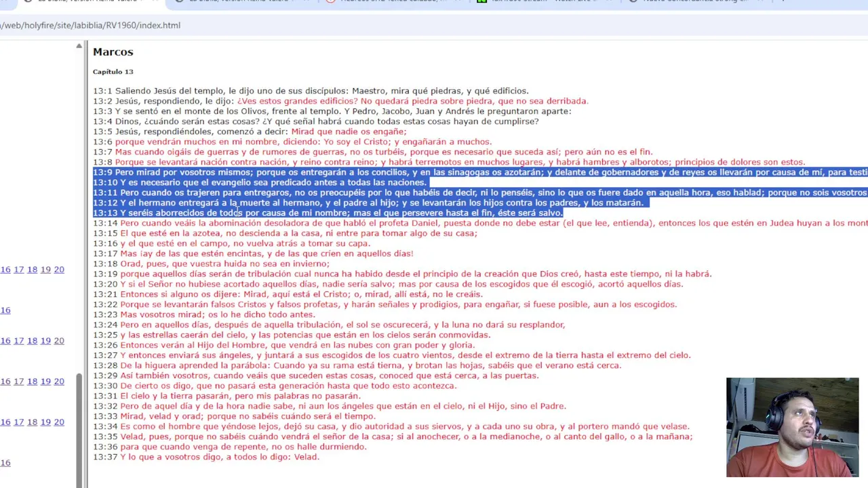868x488 pixels.
Task: Click verse 13:14 'abominación desoladora'
Action: click(480, 223)
